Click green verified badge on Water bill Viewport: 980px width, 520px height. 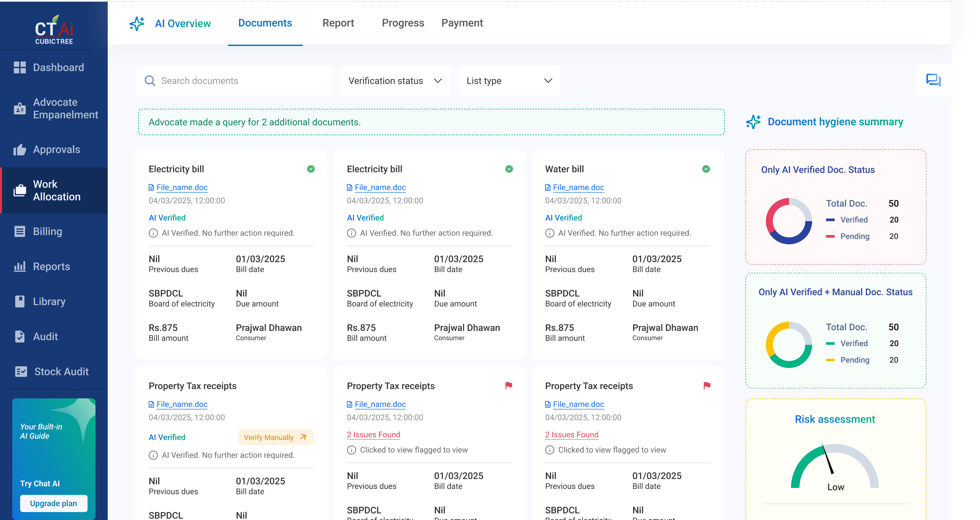pyautogui.click(x=706, y=169)
